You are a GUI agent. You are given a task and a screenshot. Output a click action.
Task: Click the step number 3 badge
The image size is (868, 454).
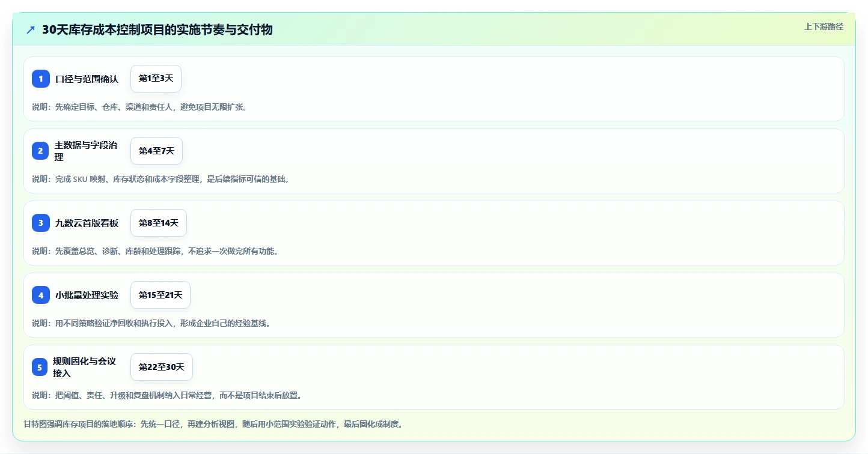41,223
